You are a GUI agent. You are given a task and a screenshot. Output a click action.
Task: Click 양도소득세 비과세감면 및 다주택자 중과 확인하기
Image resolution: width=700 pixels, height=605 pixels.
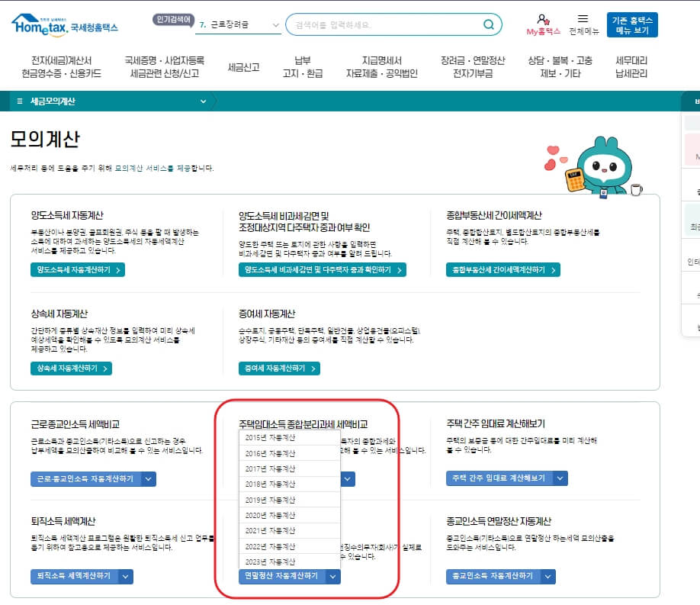323,270
